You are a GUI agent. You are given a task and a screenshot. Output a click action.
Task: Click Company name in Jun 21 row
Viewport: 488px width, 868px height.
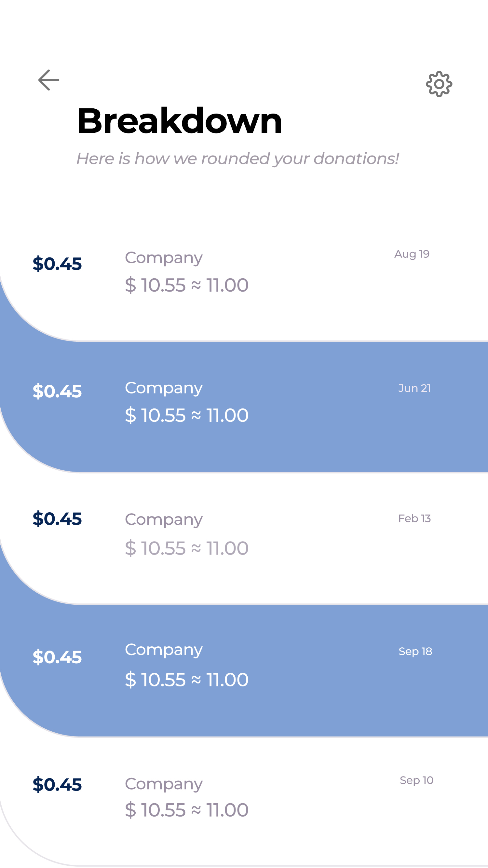click(164, 389)
